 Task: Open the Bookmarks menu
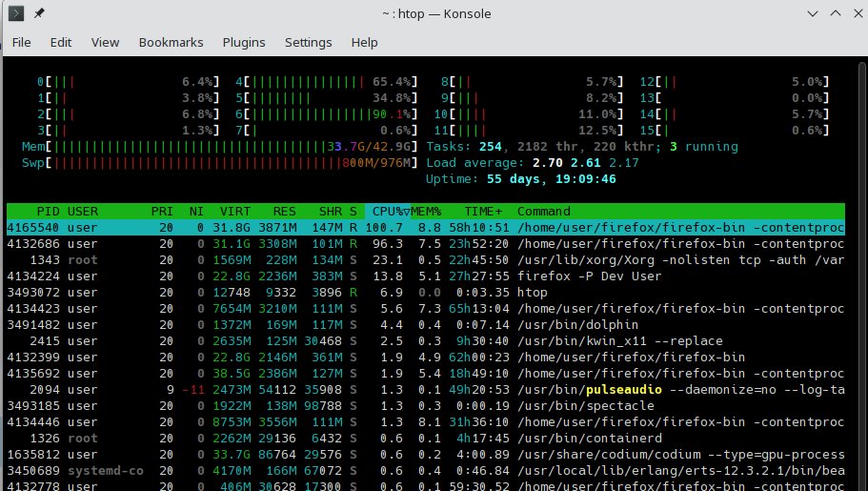tap(172, 42)
